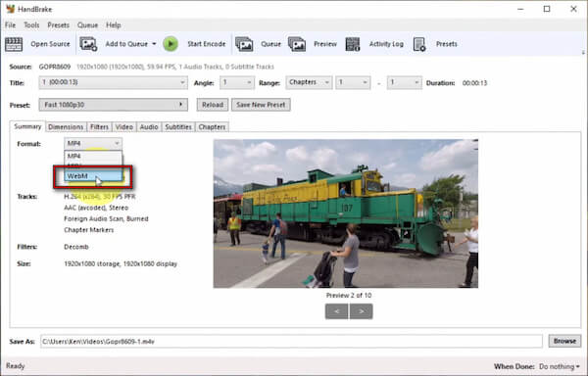Click the Queue pictures icon
The width and height of the screenshot is (588, 376).
(244, 44)
